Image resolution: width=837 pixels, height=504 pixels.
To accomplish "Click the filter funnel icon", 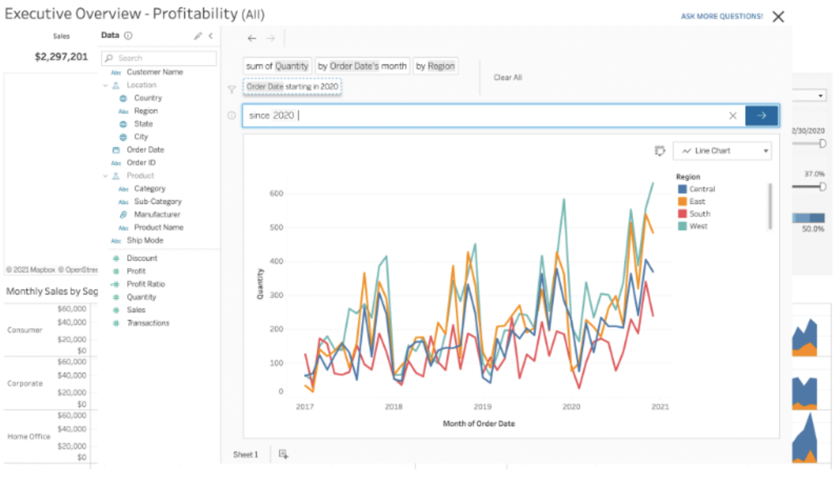I will (232, 89).
